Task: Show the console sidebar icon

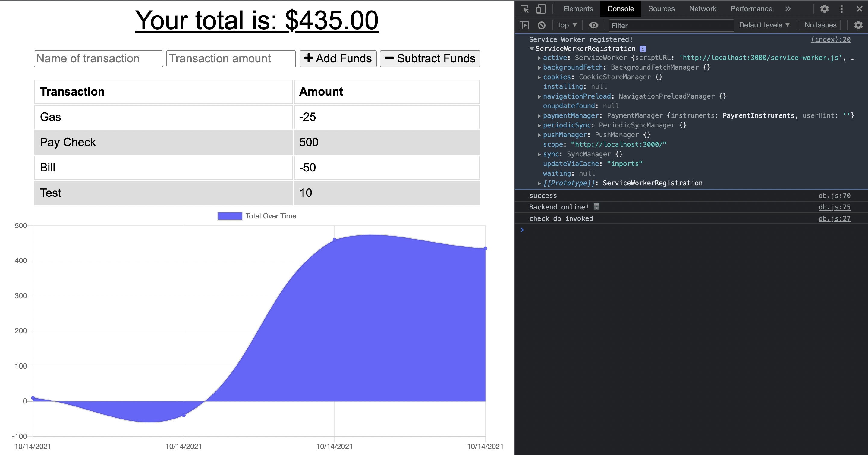Action: click(524, 25)
